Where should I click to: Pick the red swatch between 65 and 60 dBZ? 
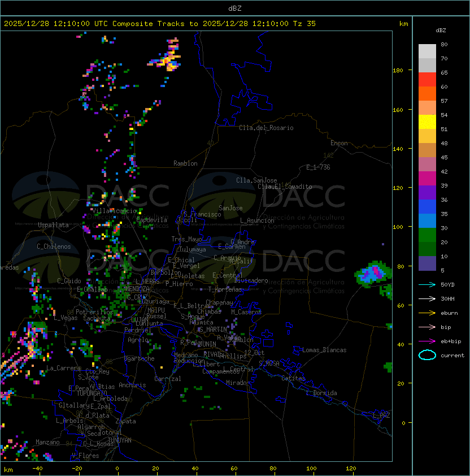pyautogui.click(x=427, y=80)
